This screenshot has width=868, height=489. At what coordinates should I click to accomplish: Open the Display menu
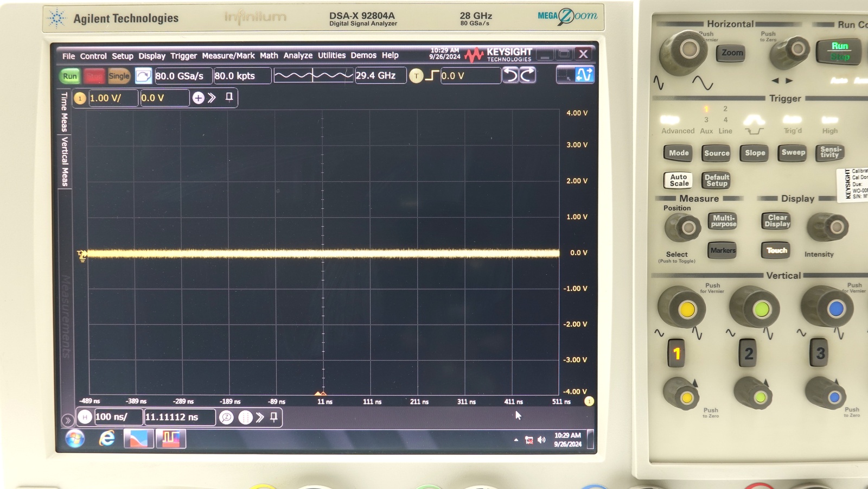click(152, 56)
